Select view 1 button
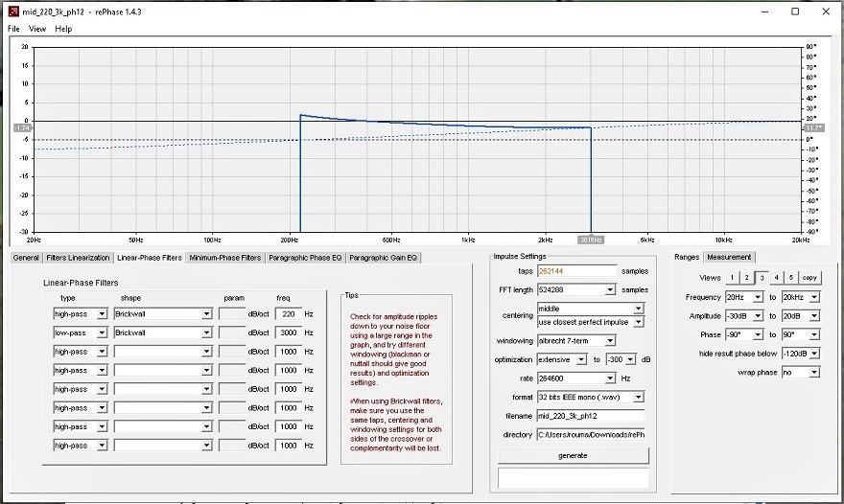Viewport: 844px width, 504px height. pyautogui.click(x=732, y=278)
